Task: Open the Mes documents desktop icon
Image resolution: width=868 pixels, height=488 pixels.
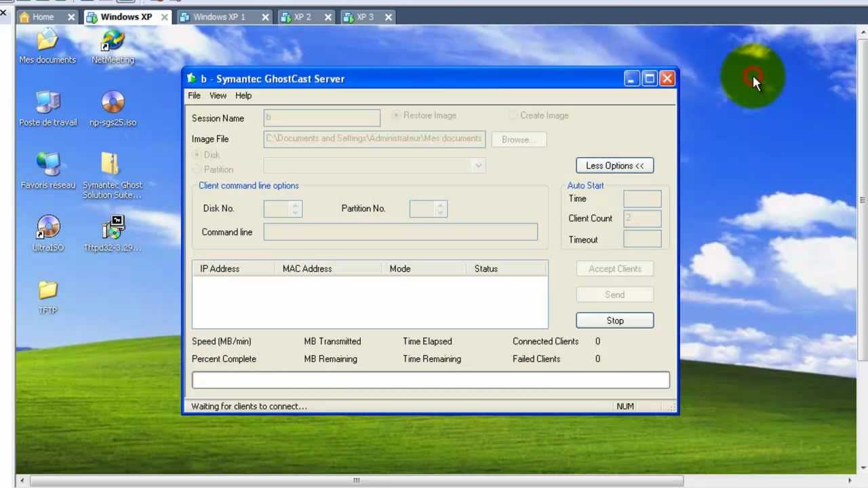Action: coord(47,46)
